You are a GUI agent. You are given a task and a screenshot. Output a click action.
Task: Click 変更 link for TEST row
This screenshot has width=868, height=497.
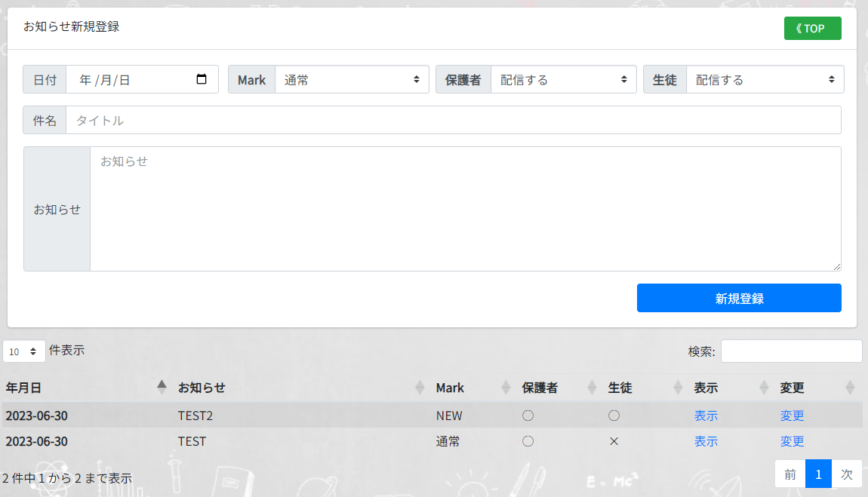click(792, 441)
